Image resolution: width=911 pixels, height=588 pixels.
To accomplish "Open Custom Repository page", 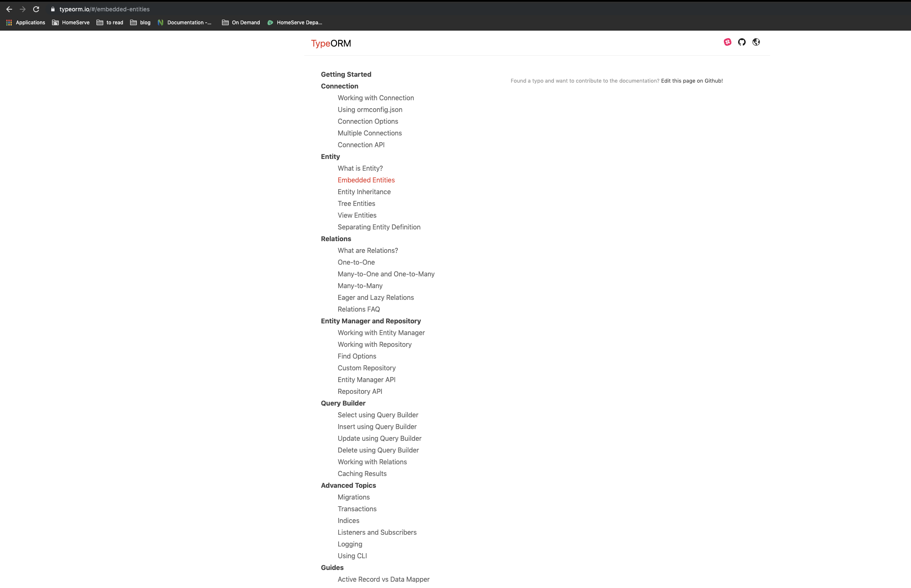I will tap(366, 368).
